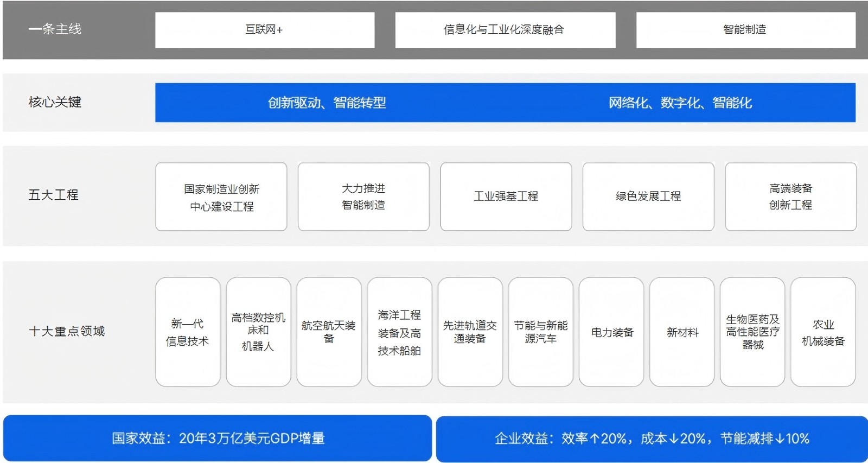Choose the 节能与新能源汽车 tile
868x463 pixels.
click(x=540, y=332)
